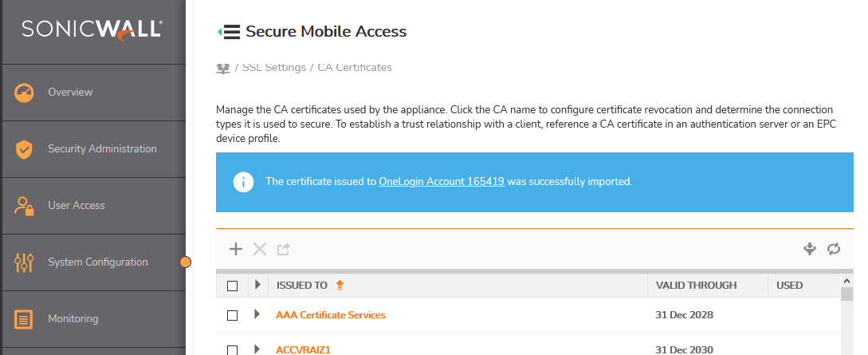Toggle the select-all checkbox in the table header
Screen dimensions: 868x355
(x=232, y=286)
